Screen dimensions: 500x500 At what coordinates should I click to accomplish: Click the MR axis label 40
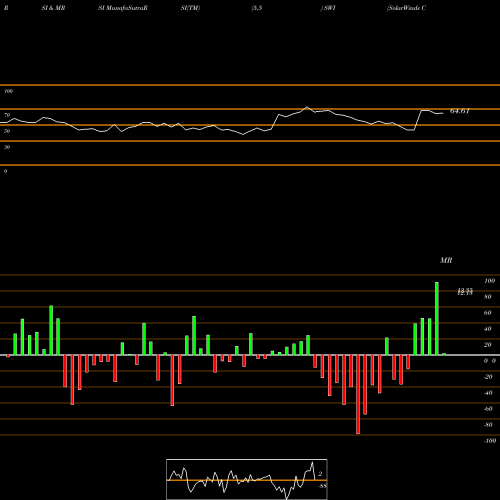click(487, 329)
